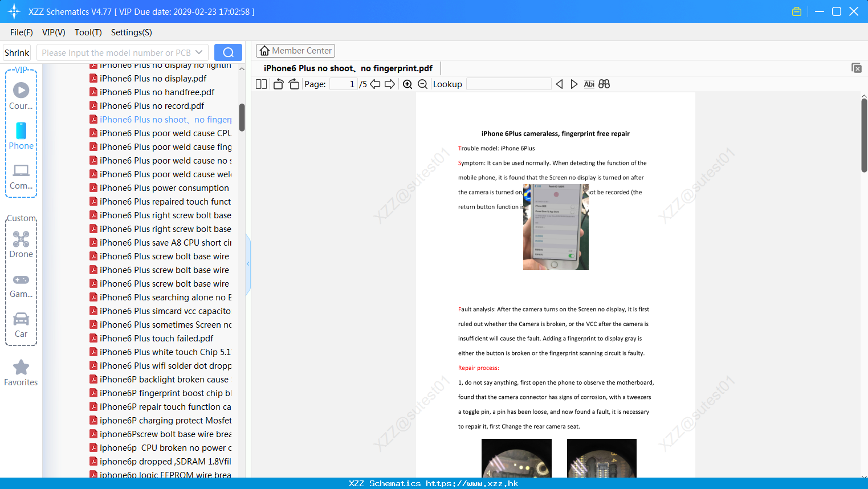Rotate PDF page counterclockwise
This screenshot has height=489, width=868.
point(278,84)
